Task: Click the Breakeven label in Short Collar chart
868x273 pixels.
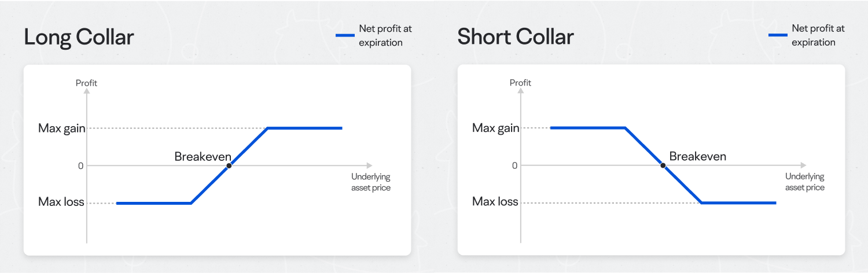Action: coord(697,156)
